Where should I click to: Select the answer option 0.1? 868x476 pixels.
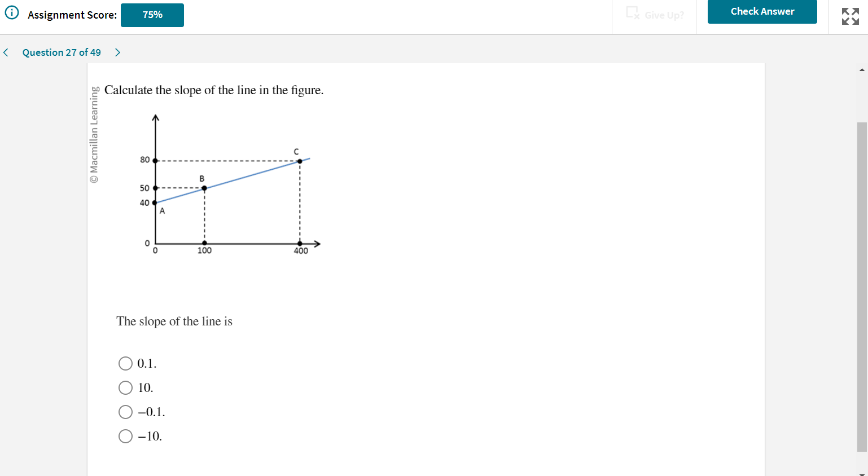pos(125,363)
